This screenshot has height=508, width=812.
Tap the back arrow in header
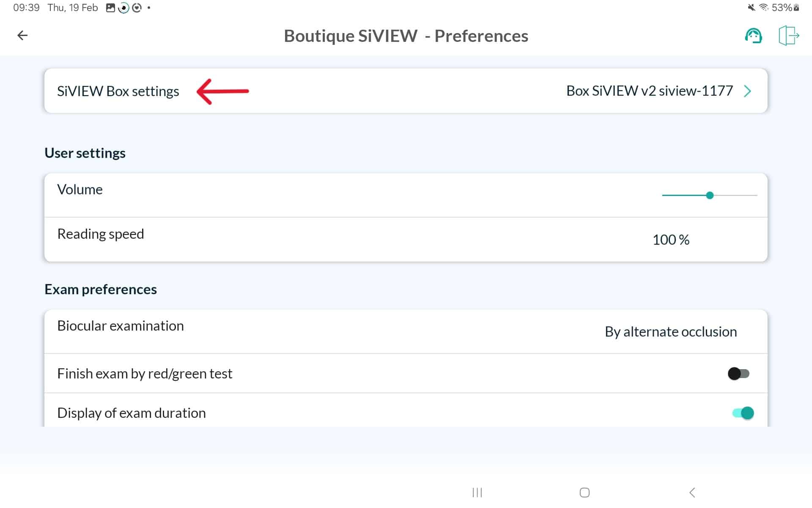22,36
